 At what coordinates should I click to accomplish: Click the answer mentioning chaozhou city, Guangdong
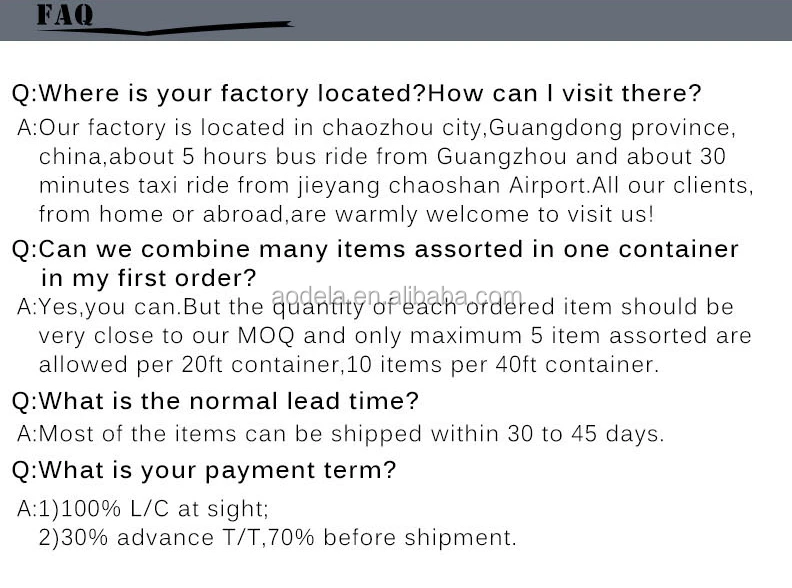376,128
